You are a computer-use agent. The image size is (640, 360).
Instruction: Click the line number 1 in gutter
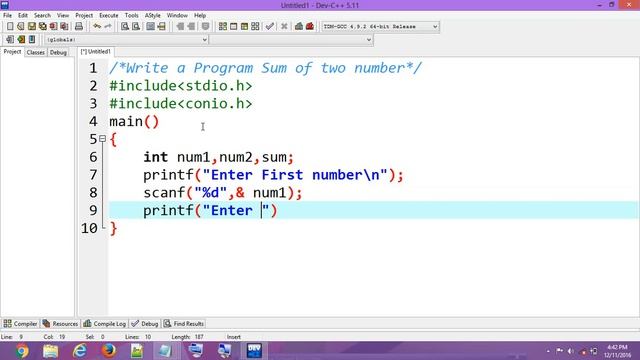pyautogui.click(x=93, y=68)
